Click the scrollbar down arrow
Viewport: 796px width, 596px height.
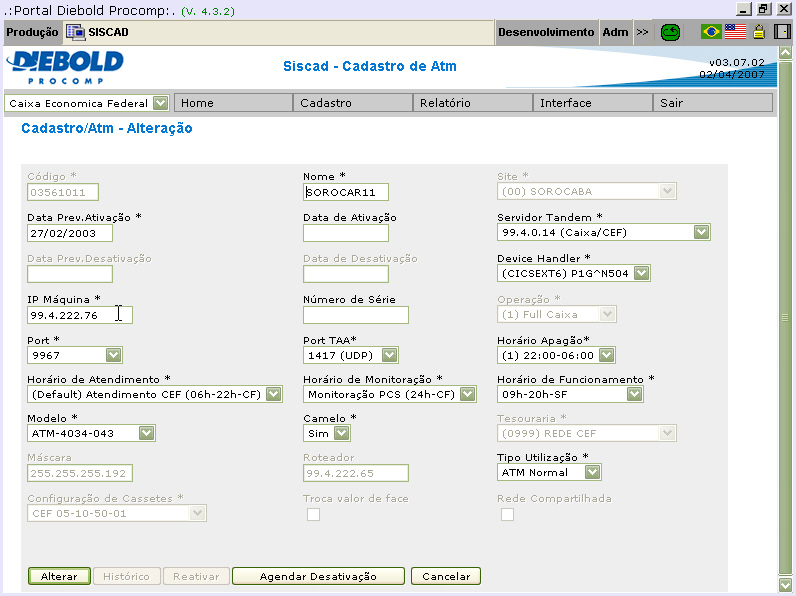(x=785, y=585)
